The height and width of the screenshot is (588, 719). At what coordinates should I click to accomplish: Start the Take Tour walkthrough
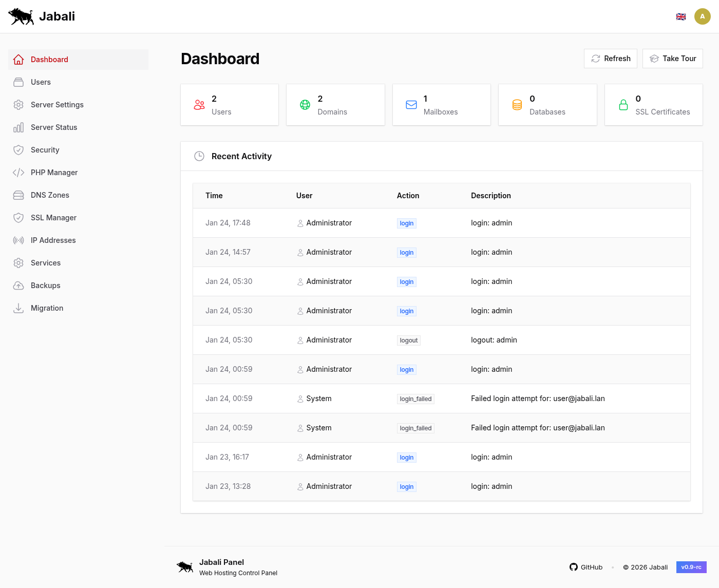click(673, 59)
